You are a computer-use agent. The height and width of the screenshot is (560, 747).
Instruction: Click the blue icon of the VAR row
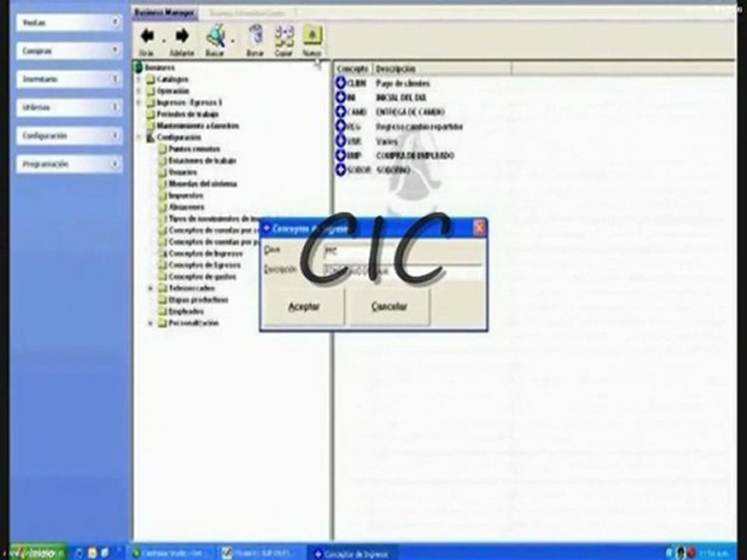341,141
